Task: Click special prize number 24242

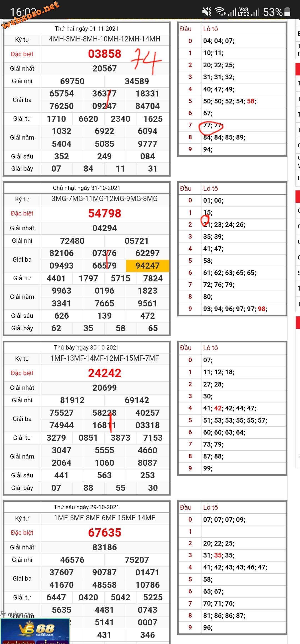Action: click(104, 373)
